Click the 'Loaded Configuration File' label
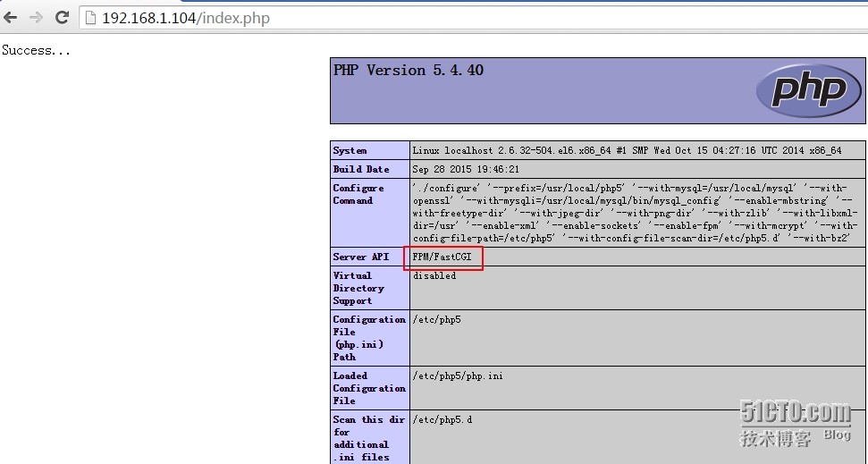Image resolution: width=868 pixels, height=464 pixels. pos(369,388)
